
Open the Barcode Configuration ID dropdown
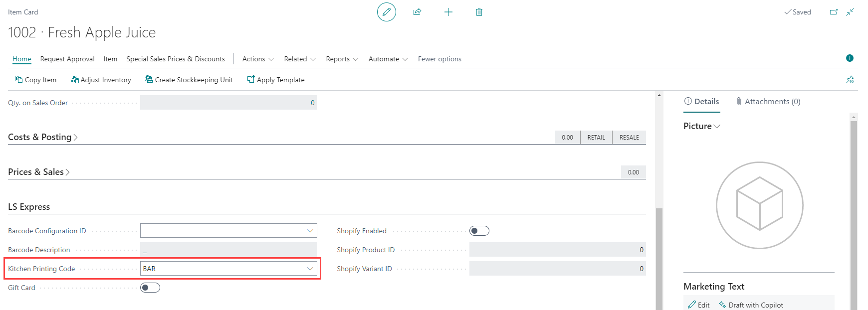click(x=310, y=231)
